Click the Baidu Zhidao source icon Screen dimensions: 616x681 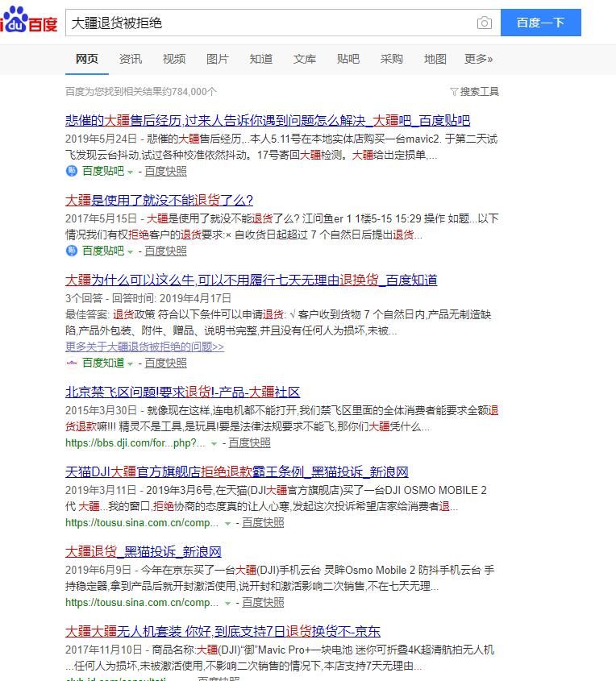[x=72, y=363]
